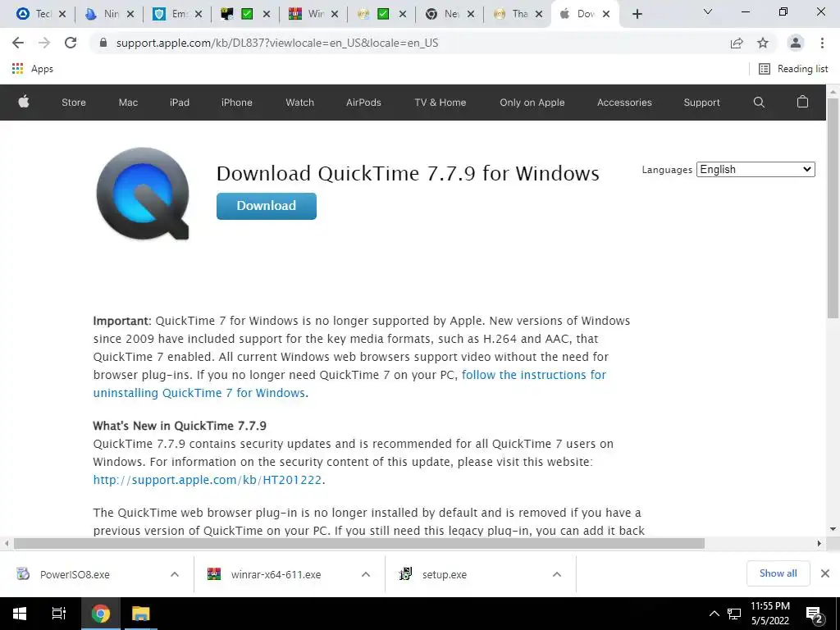Open Watch in Apple navigation
The height and width of the screenshot is (630, 840).
(299, 103)
